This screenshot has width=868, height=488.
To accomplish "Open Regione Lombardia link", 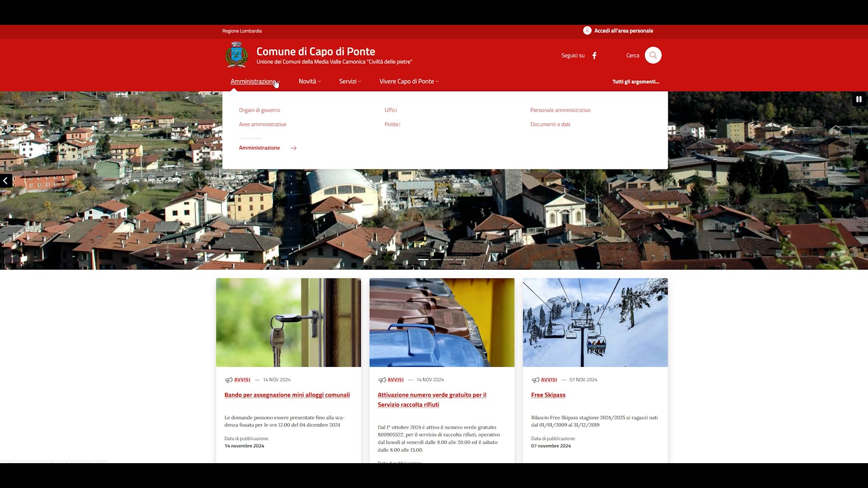I will [x=242, y=31].
